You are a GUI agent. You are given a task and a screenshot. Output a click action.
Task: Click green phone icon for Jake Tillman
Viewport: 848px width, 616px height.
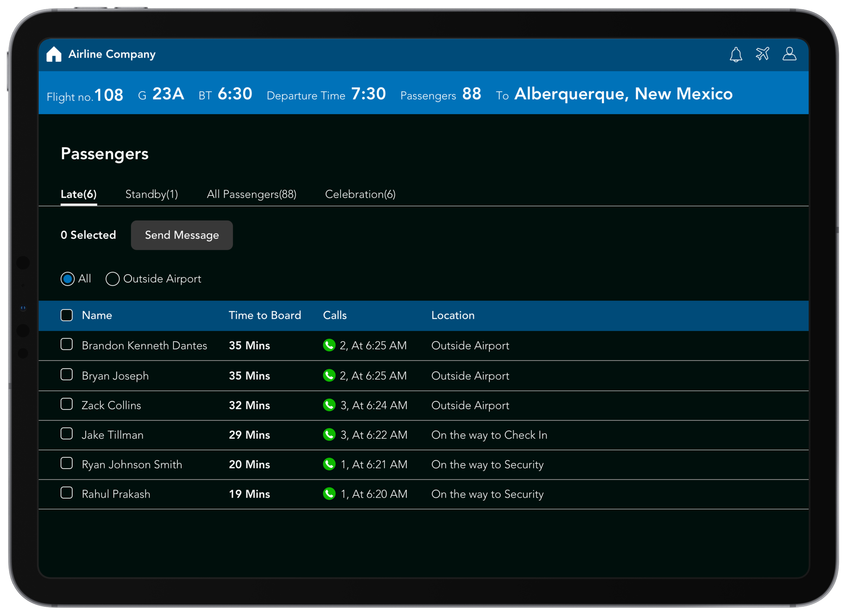pos(329,434)
